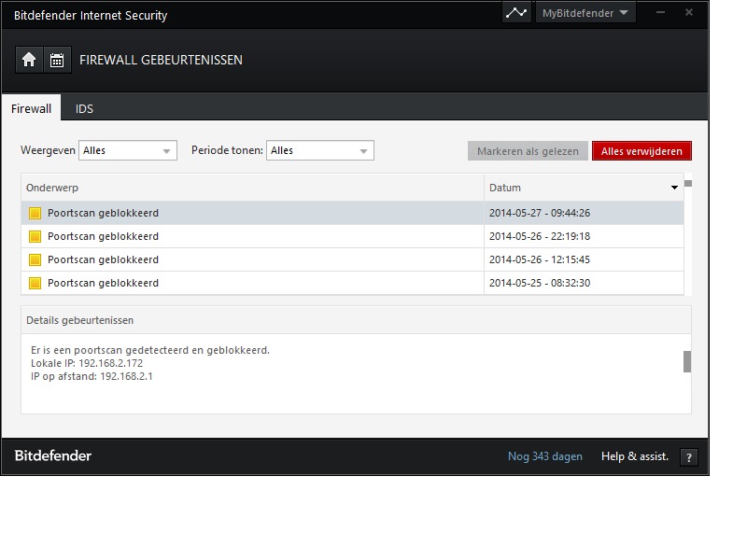Open the events calendar icon
The width and height of the screenshot is (747, 560).
(x=57, y=60)
